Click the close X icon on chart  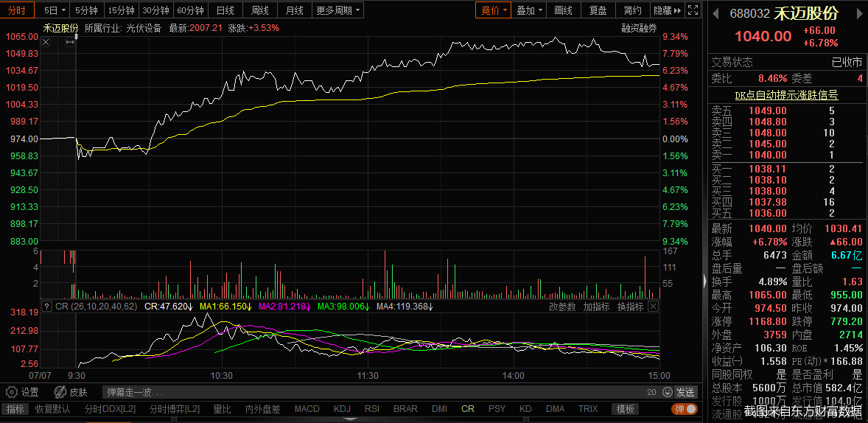tap(46, 43)
